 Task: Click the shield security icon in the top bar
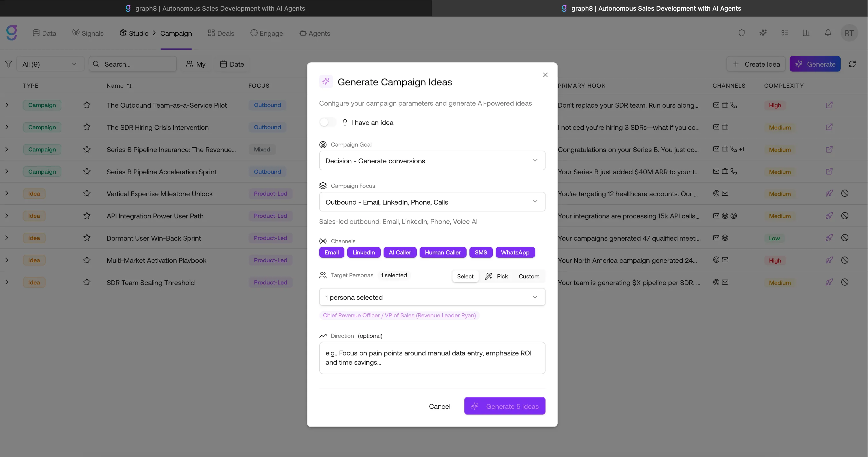[742, 33]
